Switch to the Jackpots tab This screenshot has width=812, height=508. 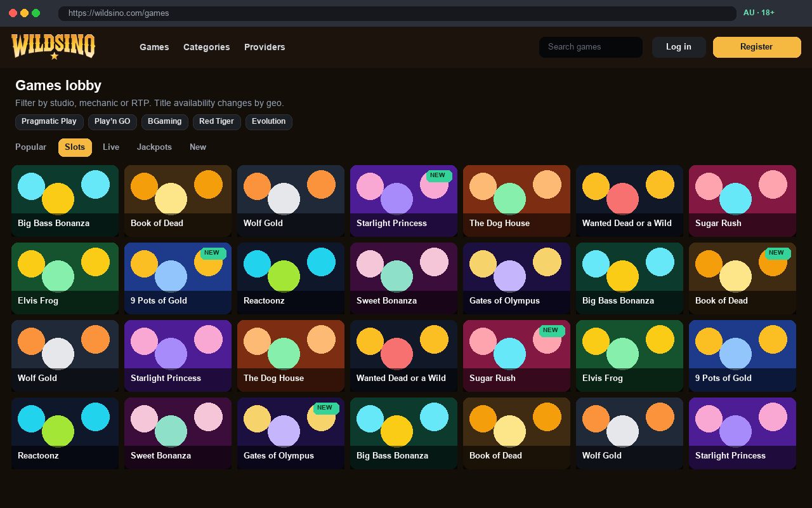tap(154, 147)
